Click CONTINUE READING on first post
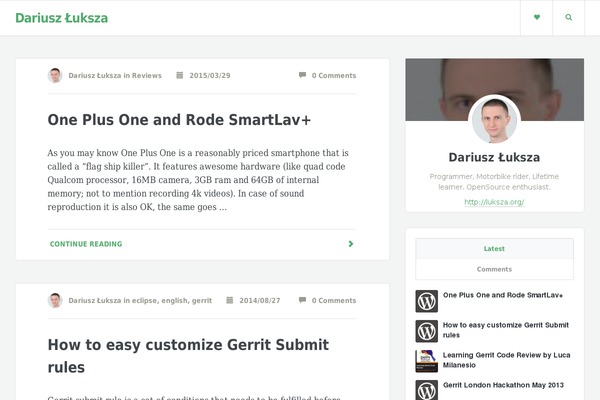The width and height of the screenshot is (600, 400). (86, 244)
